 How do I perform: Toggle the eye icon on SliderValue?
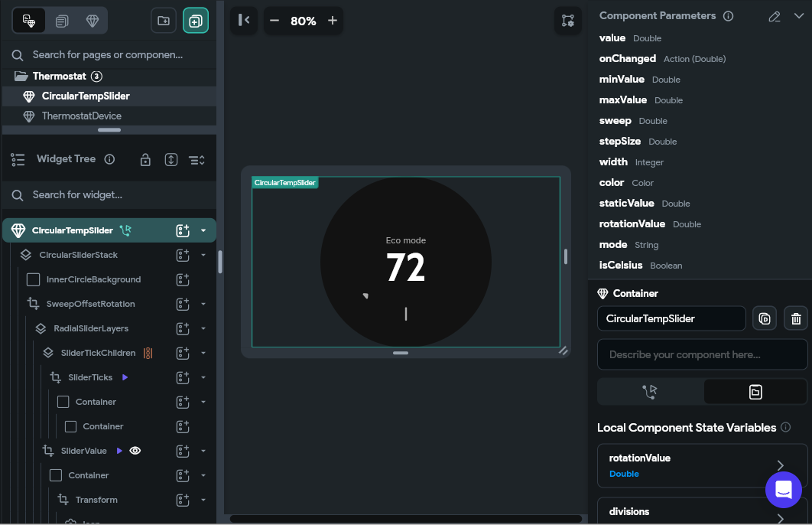(x=135, y=451)
